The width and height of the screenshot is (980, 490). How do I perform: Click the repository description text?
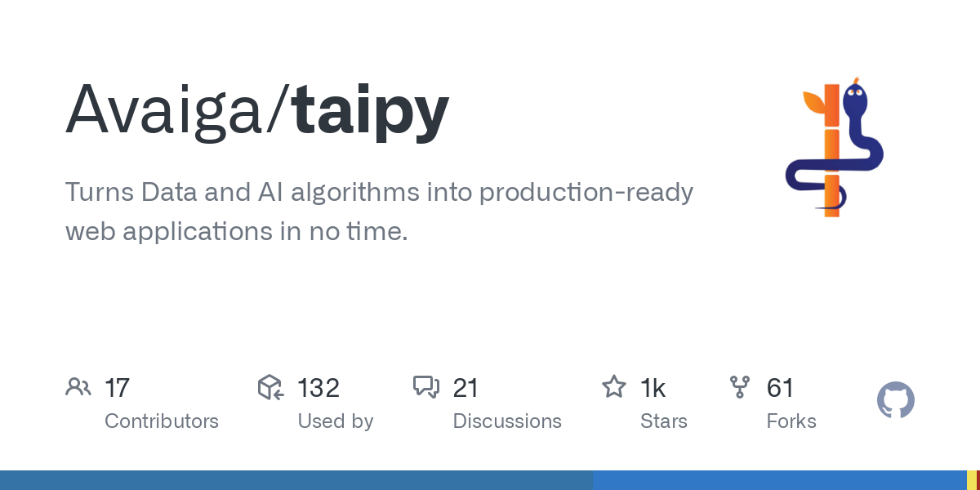tap(379, 212)
